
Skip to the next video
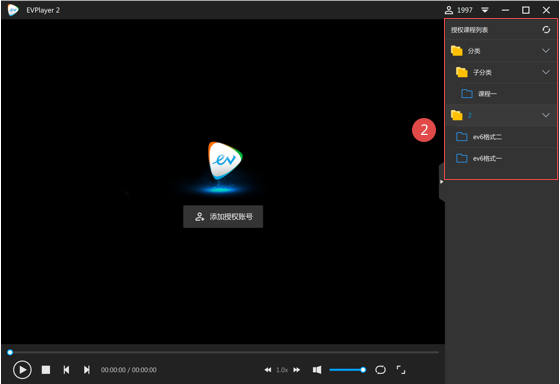(86, 370)
